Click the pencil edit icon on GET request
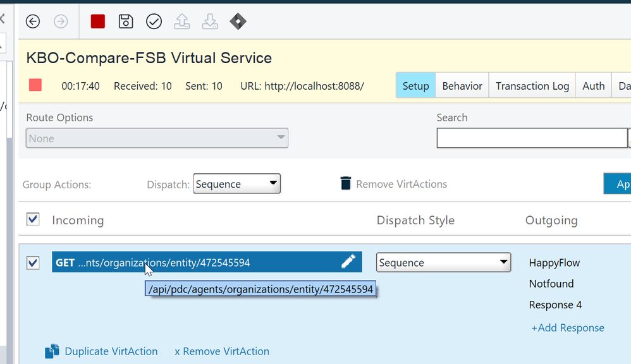Screen dimensions: 631x364 348,262
